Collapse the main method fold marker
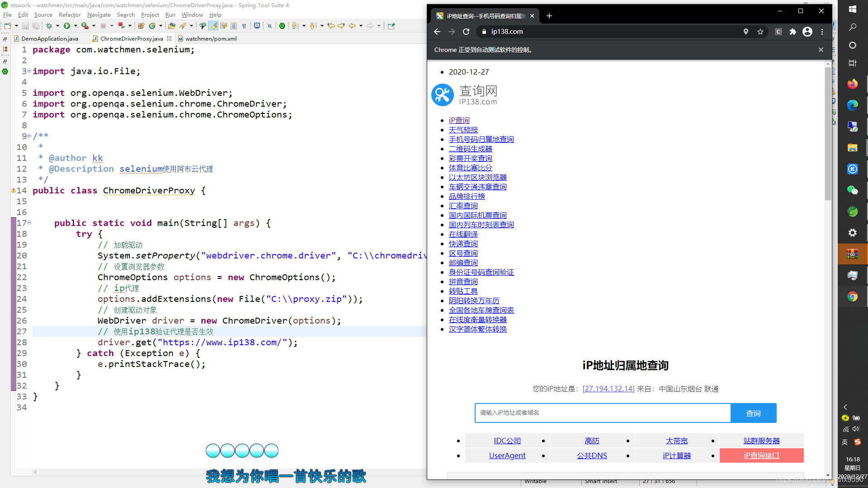Image resolution: width=868 pixels, height=488 pixels. [x=29, y=223]
